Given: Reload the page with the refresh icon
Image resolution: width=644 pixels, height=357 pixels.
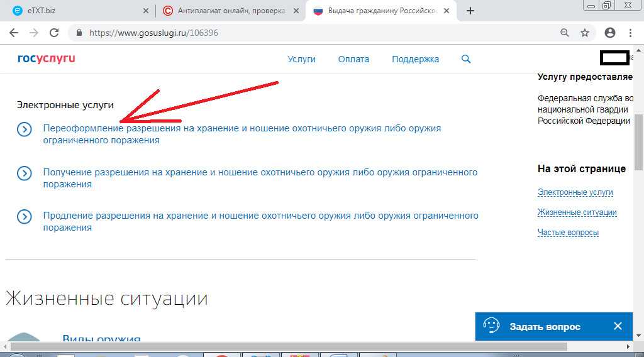Looking at the screenshot, I should coord(54,33).
